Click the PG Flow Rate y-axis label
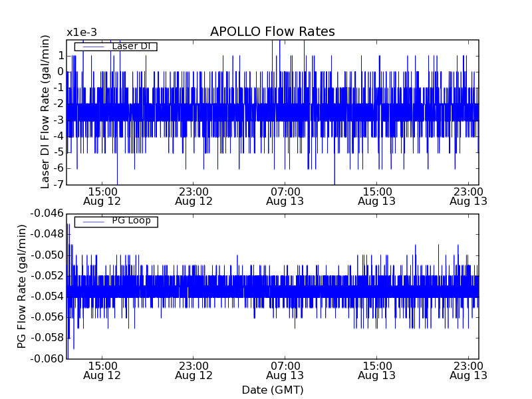This screenshot has width=532, height=399. 22,286
